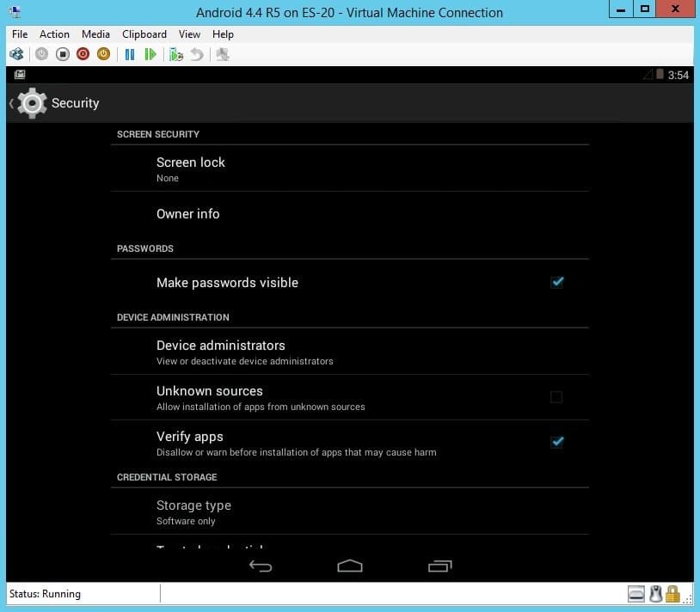
Task: Click the Verify apps title
Action: pos(190,437)
